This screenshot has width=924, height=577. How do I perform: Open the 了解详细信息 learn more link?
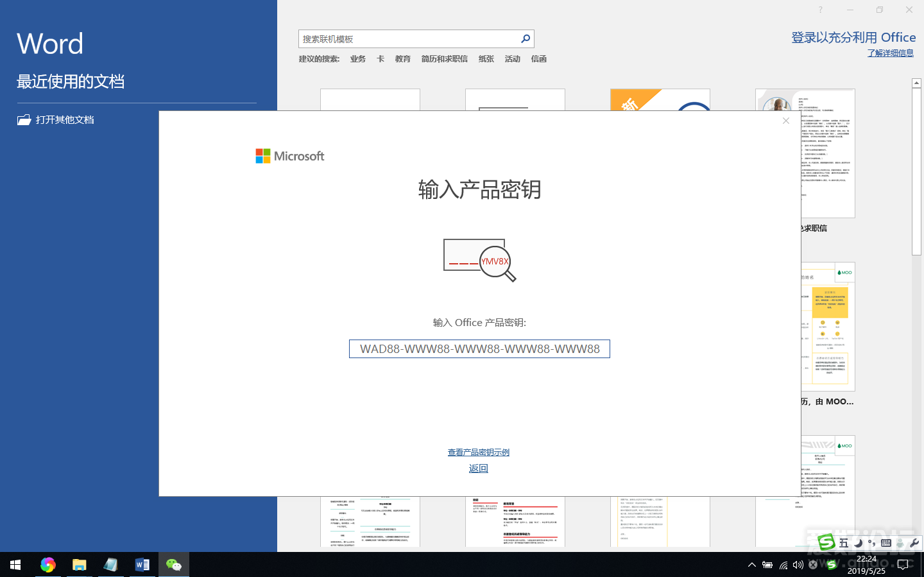[x=890, y=53]
